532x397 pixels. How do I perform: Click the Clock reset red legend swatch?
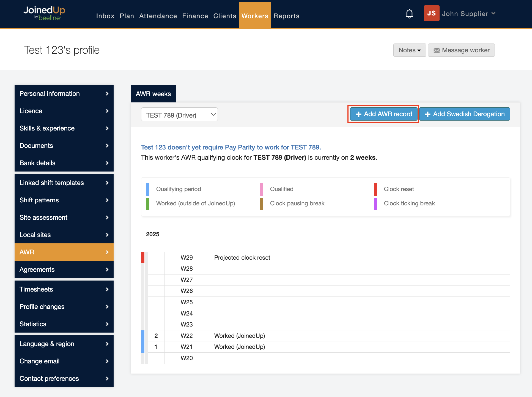(375, 189)
